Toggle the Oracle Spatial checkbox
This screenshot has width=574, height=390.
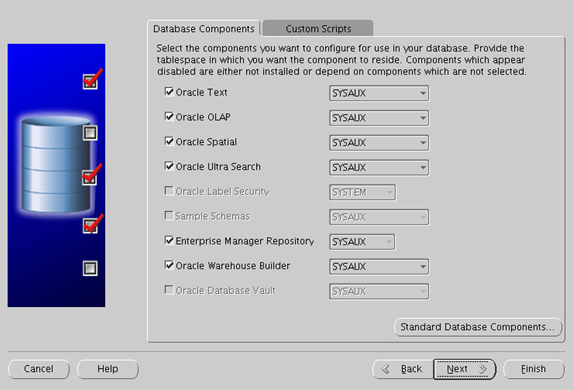click(169, 141)
